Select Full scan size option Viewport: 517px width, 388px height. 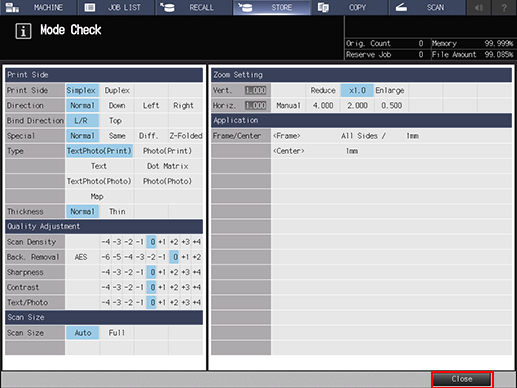pyautogui.click(x=117, y=333)
